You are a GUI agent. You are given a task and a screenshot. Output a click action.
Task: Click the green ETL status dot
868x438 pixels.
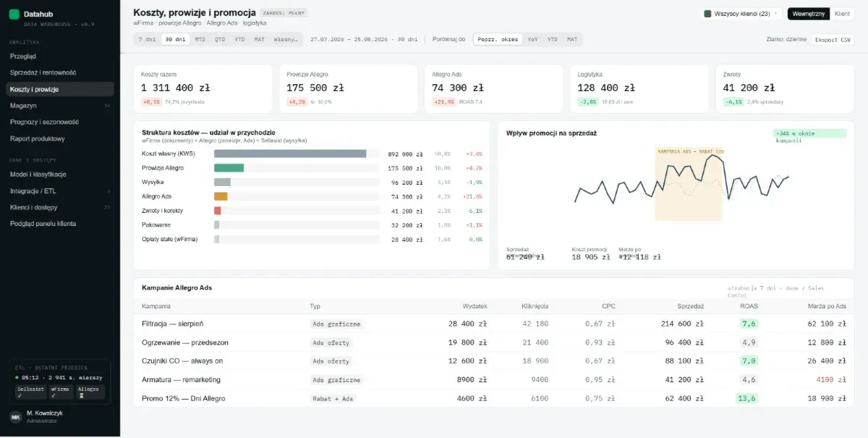[x=17, y=377]
